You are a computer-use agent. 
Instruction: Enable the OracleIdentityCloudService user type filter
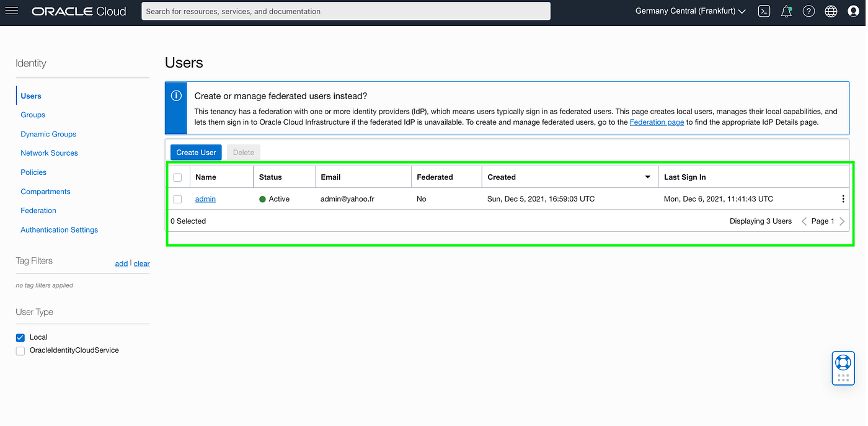(20, 350)
